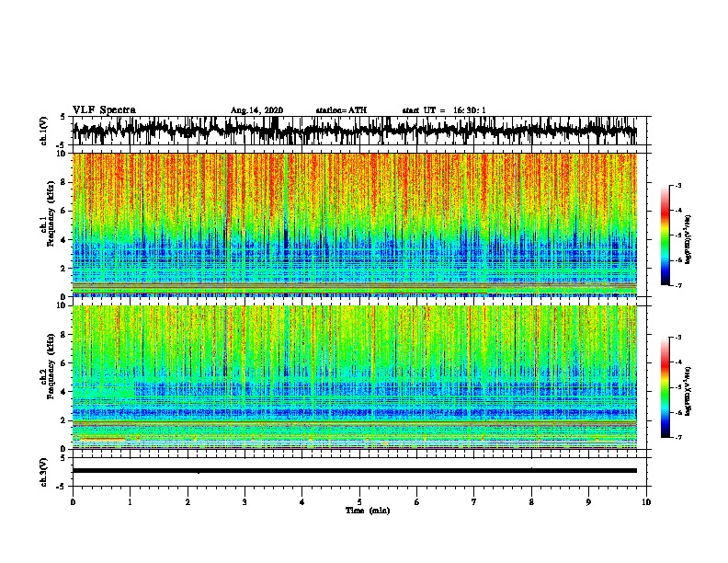728x563 pixels.
Task: Click the ch.2 color bar log(PSD) label
Action: [688, 391]
